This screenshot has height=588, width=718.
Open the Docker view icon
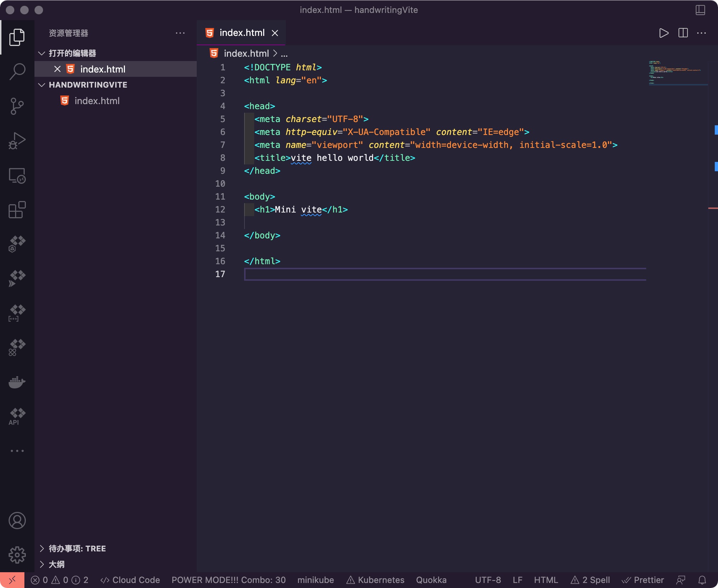pos(17,382)
